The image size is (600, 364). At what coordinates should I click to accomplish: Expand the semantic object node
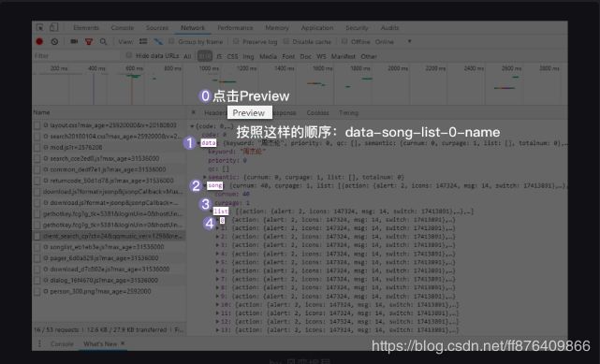(x=205, y=177)
